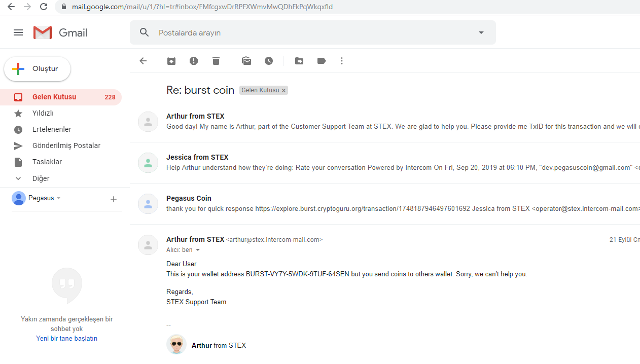Open Pegasus account status dropdown
The height and width of the screenshot is (364, 640).
(x=59, y=198)
